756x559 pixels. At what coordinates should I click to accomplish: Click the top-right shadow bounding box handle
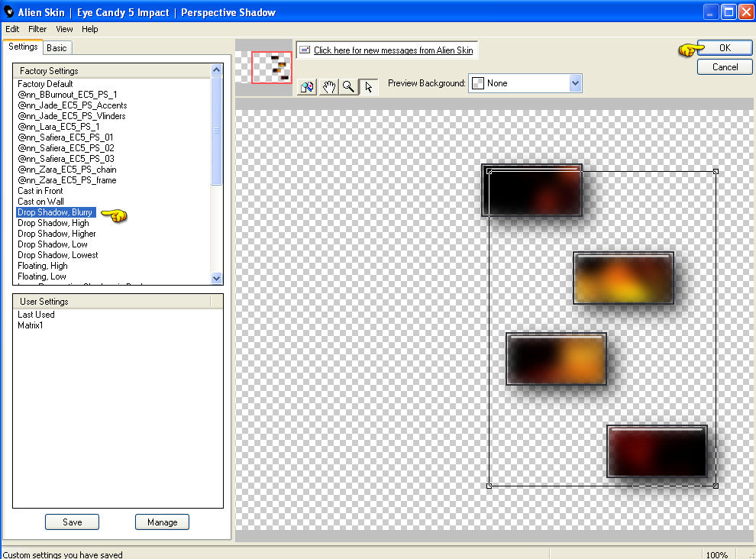pyautogui.click(x=716, y=172)
